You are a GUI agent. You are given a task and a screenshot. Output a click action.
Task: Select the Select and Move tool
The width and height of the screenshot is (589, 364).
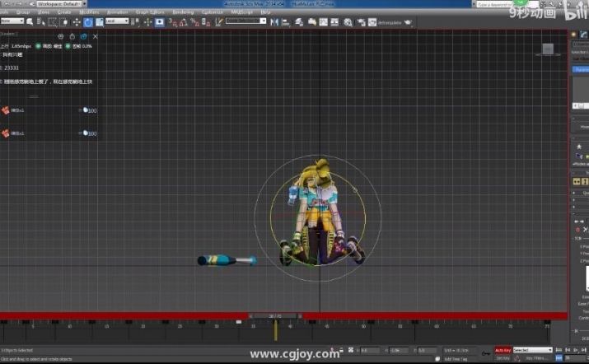coord(77,21)
